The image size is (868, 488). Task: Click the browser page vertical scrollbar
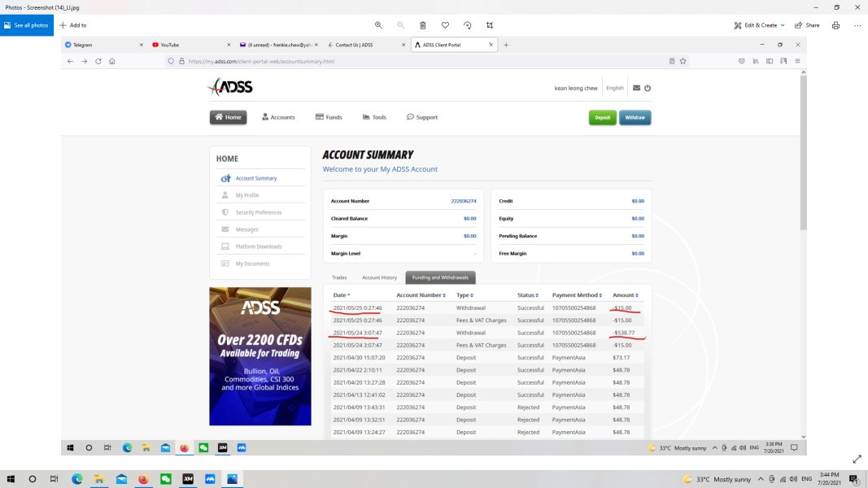pos(803,153)
